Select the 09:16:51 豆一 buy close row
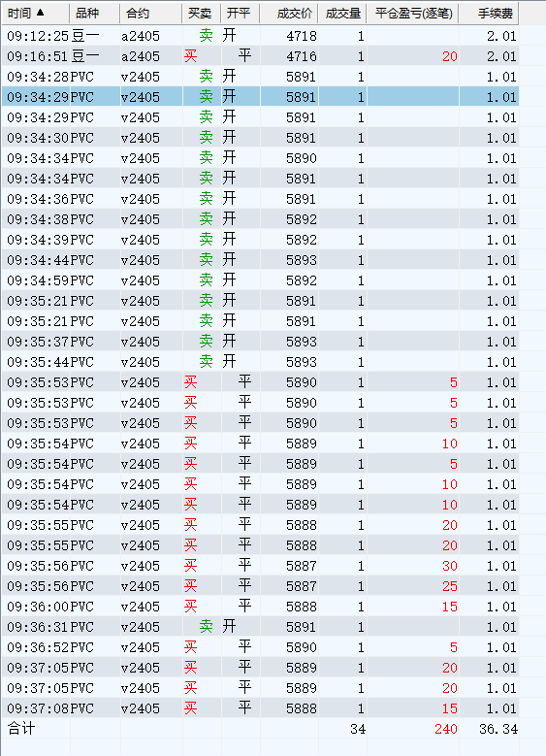 point(260,56)
